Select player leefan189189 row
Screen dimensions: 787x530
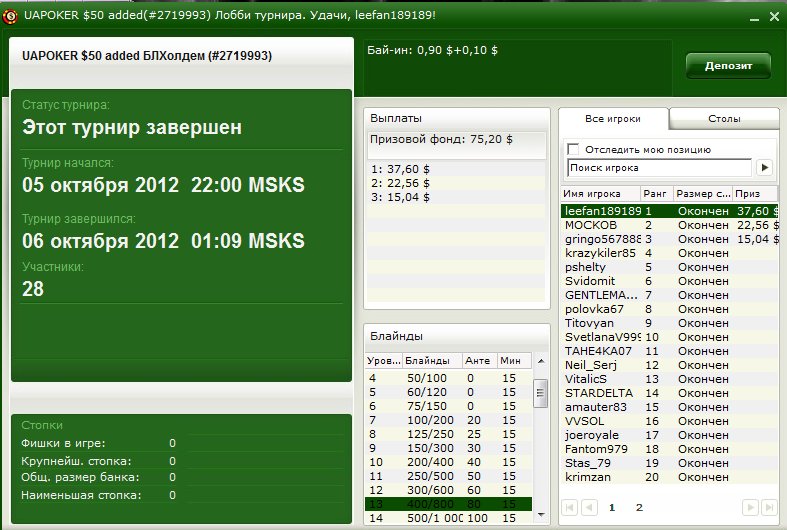click(x=670, y=211)
